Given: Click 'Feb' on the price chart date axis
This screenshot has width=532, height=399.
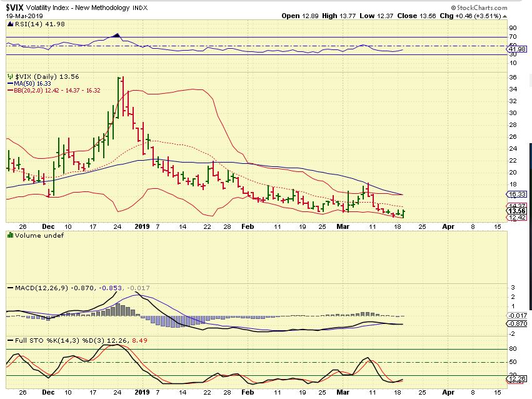Looking at the screenshot, I should point(248,226).
